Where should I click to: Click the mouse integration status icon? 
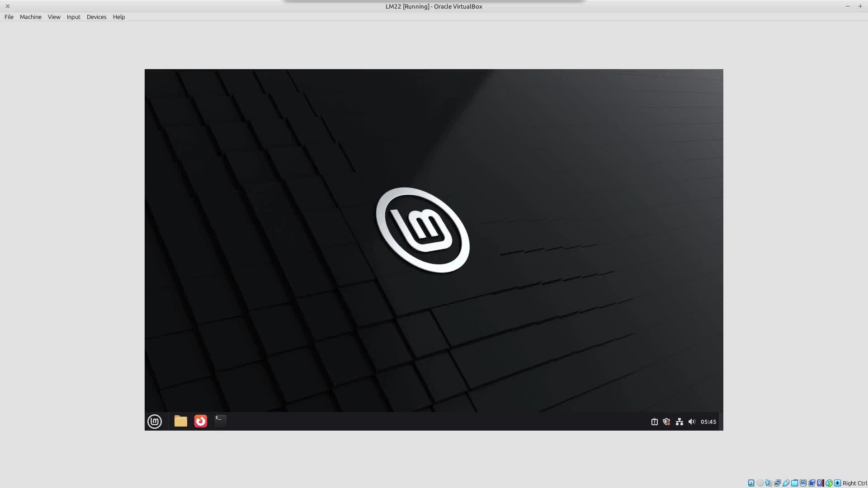[x=829, y=483]
